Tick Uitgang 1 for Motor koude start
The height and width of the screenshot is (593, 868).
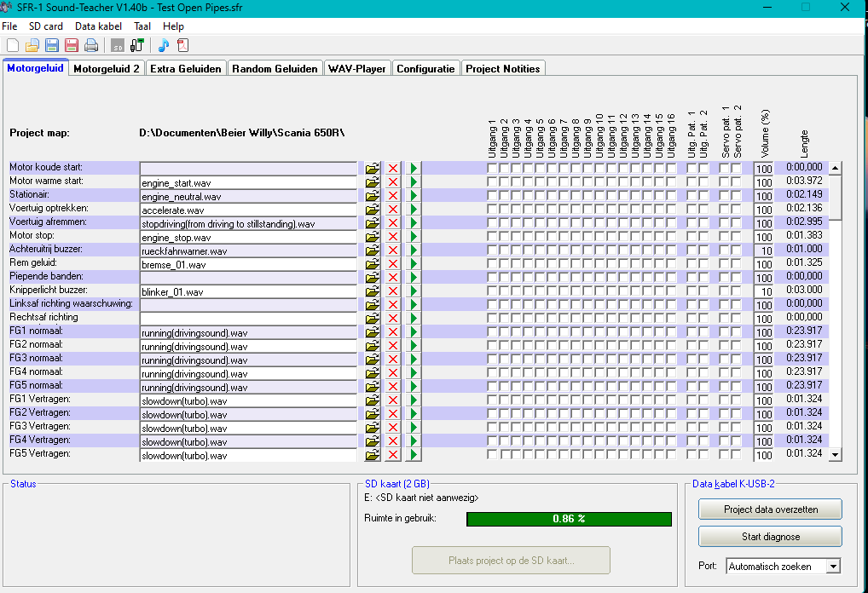click(x=492, y=167)
